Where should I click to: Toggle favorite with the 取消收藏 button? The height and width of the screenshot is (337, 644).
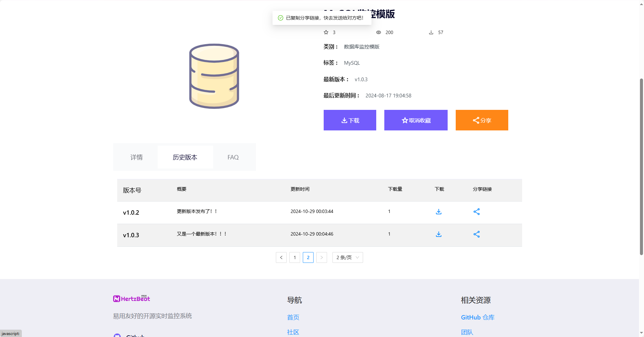coord(416,120)
